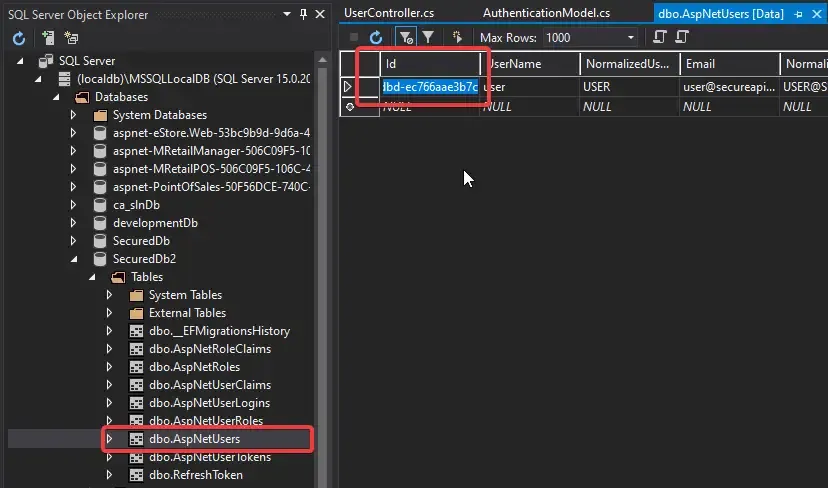Click the apply filter funnel icon
The height and width of the screenshot is (488, 828).
click(428, 37)
